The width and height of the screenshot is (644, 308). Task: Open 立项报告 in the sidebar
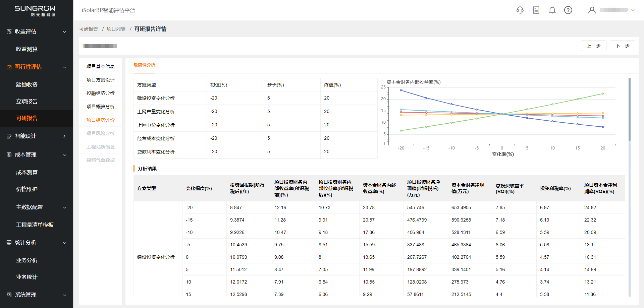point(27,101)
